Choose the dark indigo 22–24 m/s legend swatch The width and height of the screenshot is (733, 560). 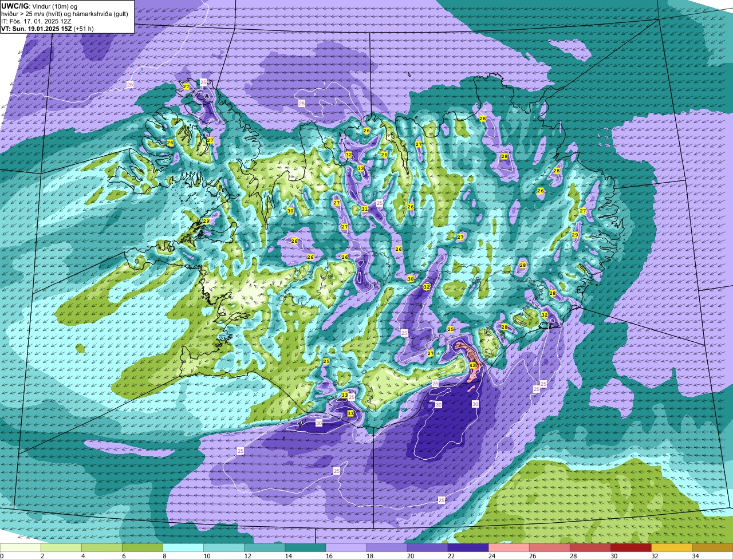[x=468, y=547]
